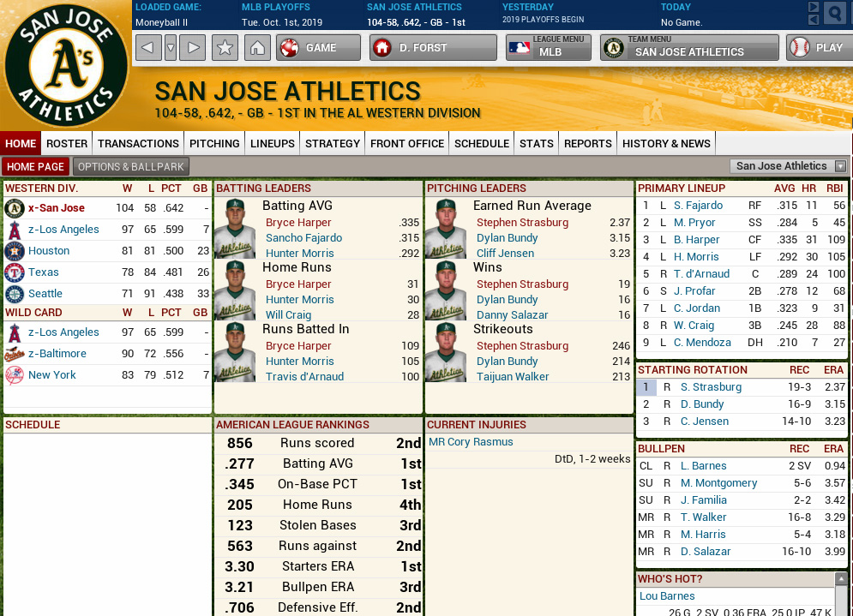
Task: Open M. Montgomery in the Bullpen list
Action: (x=718, y=483)
